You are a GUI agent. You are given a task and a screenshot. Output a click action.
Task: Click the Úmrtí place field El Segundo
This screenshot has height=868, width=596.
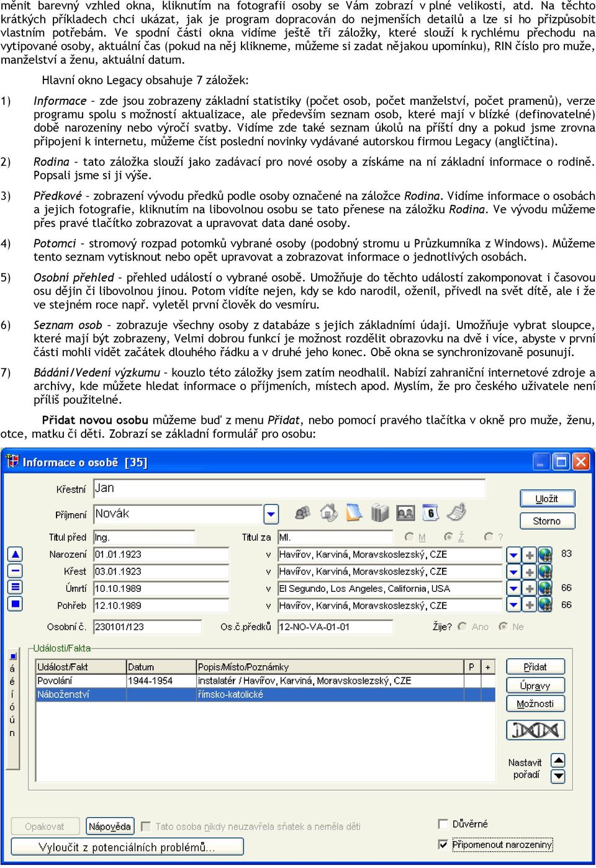click(390, 588)
